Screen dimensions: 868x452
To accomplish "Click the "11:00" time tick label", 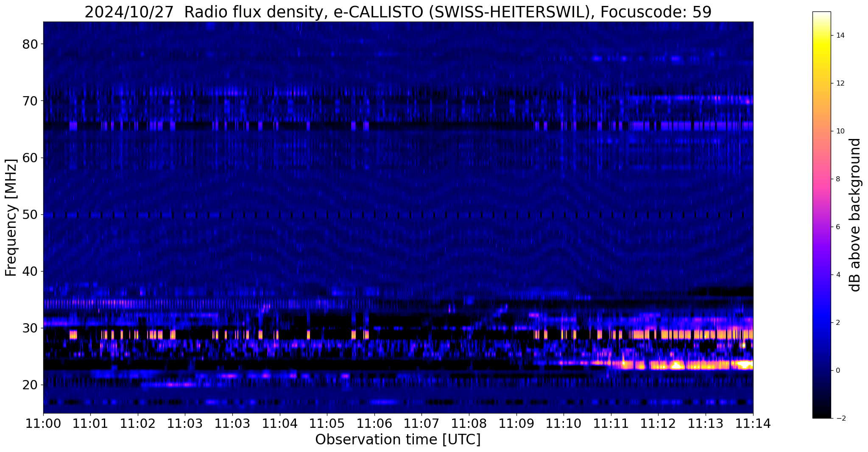I will click(x=43, y=423).
